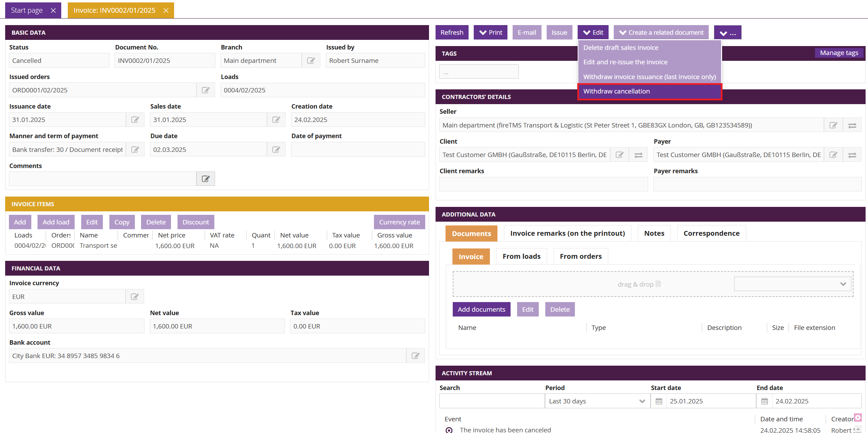Image resolution: width=868 pixels, height=433 pixels.
Task: Click the activity stream gear settings icon
Action: (858, 418)
